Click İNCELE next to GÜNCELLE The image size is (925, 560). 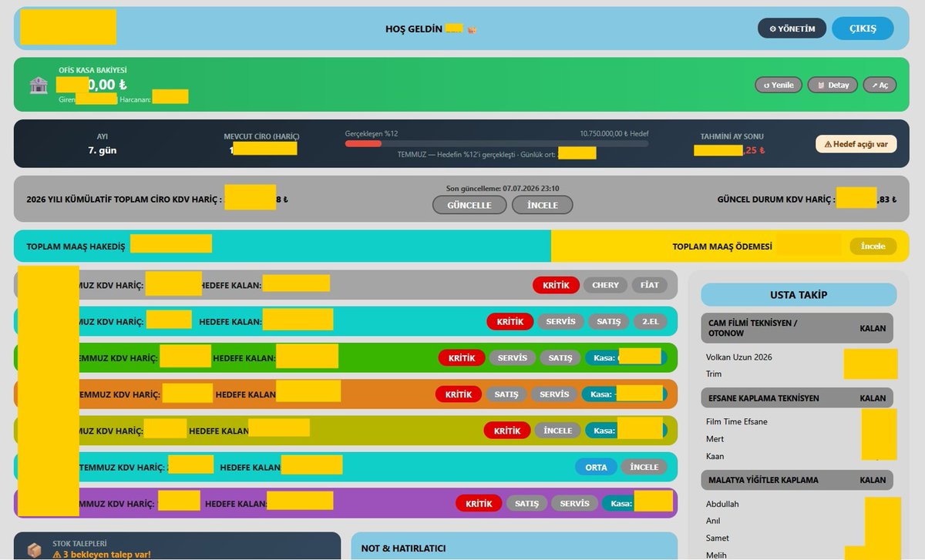[543, 205]
